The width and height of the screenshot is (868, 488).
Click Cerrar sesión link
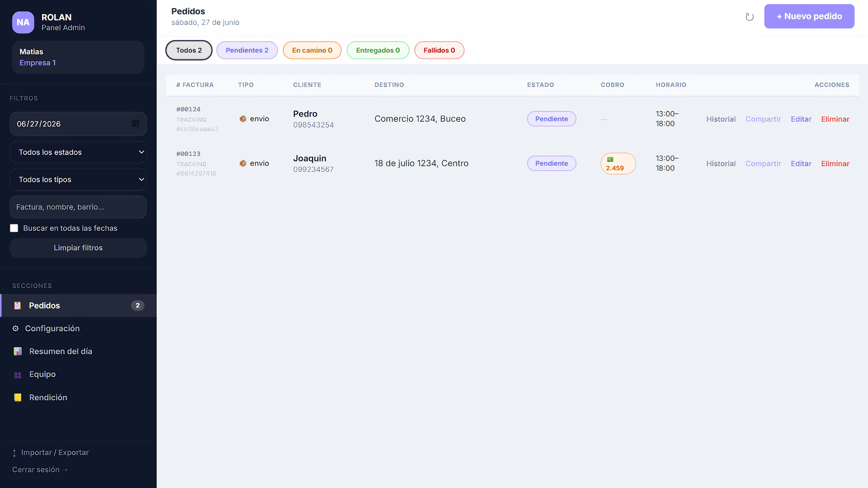[x=40, y=469]
